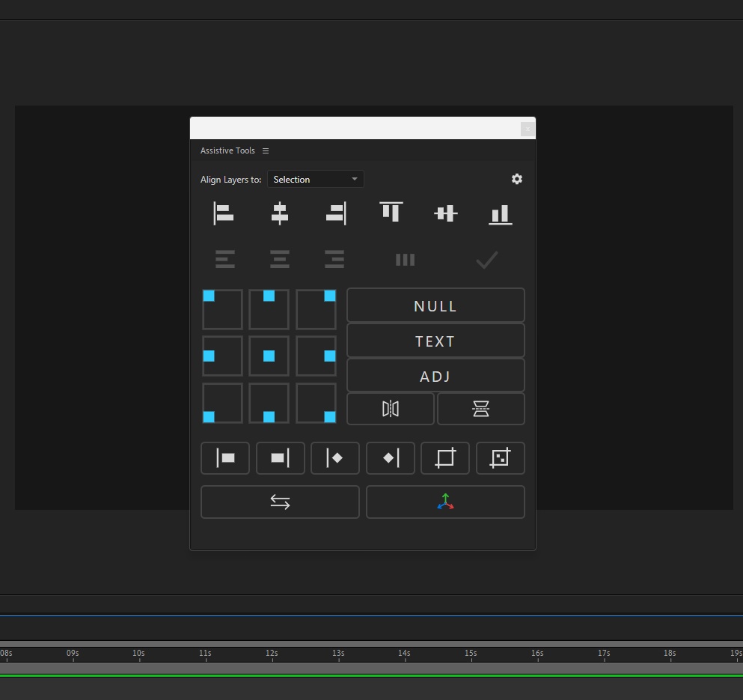Flip layer vertically
The height and width of the screenshot is (700, 743).
pos(481,409)
